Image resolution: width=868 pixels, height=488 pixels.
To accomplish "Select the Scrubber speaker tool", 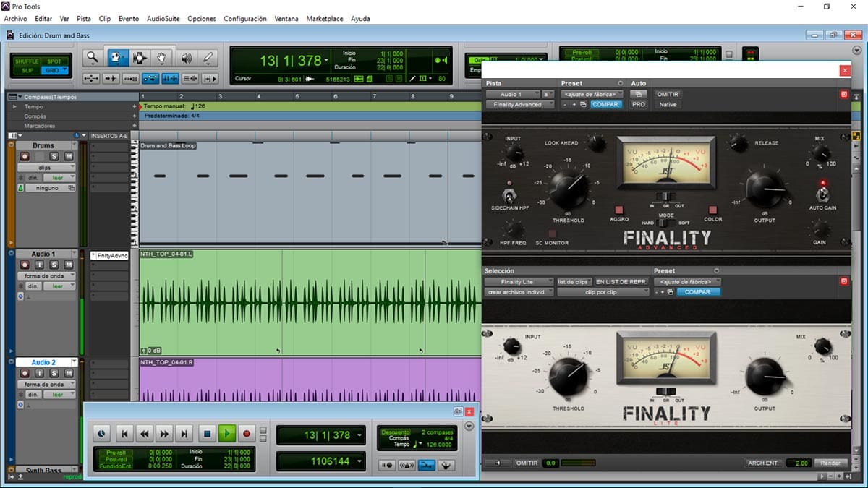I will pyautogui.click(x=187, y=58).
